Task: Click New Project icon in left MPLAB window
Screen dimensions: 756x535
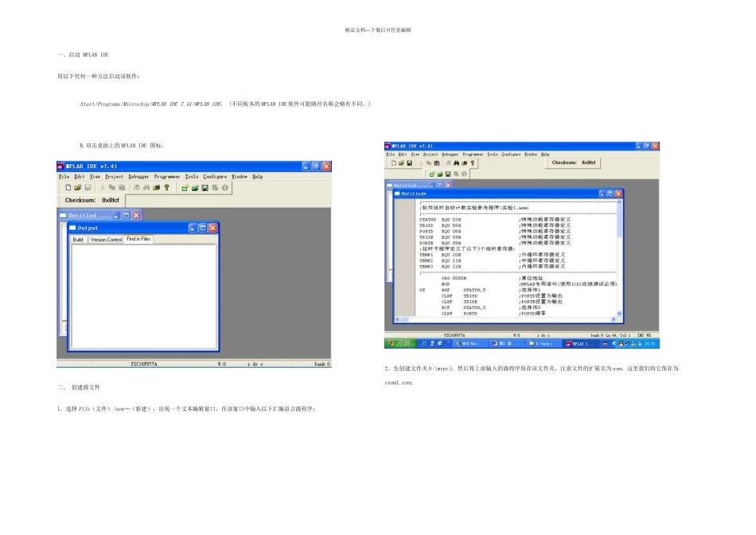Action: (x=185, y=188)
